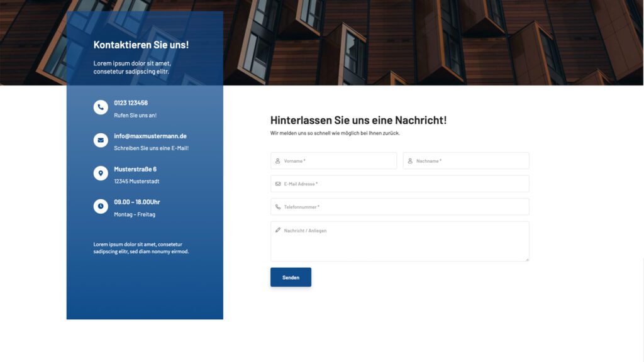Click the envelope icon in the E-Mail Adresse field

click(278, 184)
